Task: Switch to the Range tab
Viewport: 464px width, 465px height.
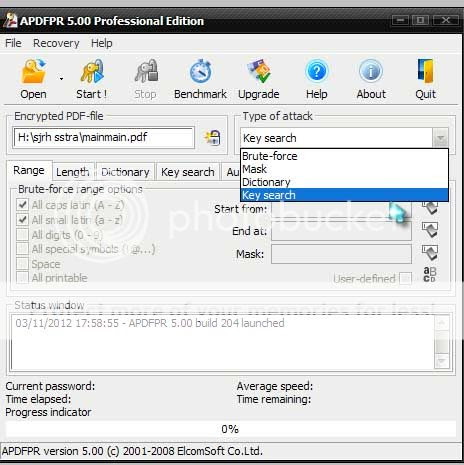Action: click(29, 170)
